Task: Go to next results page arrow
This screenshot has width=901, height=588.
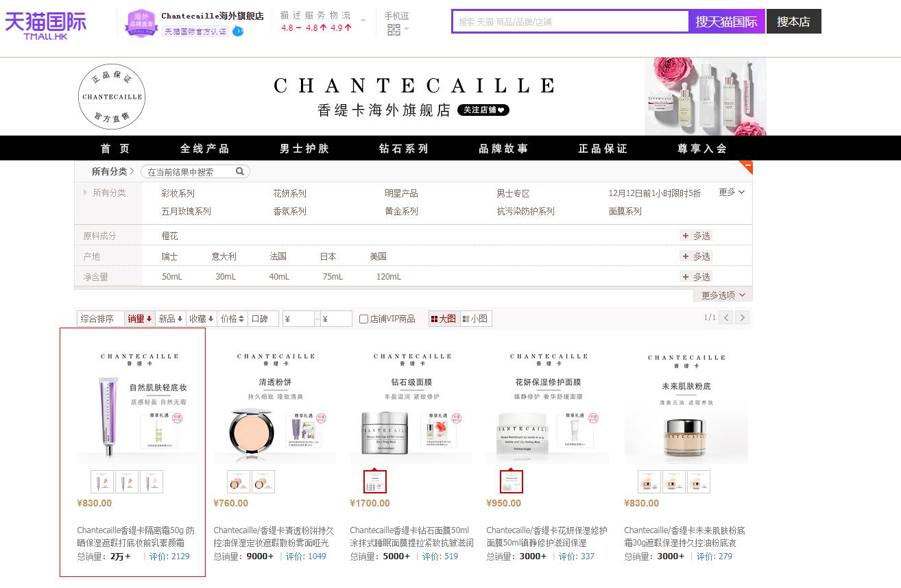Action: click(742, 318)
